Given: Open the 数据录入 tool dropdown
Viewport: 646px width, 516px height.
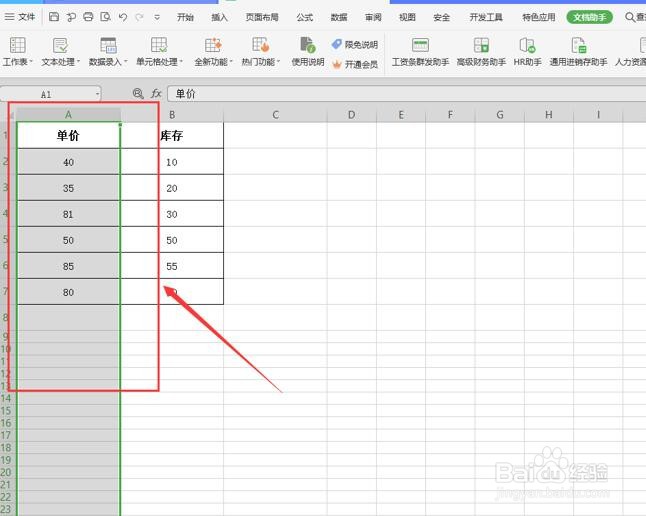Looking at the screenshot, I should (108, 52).
